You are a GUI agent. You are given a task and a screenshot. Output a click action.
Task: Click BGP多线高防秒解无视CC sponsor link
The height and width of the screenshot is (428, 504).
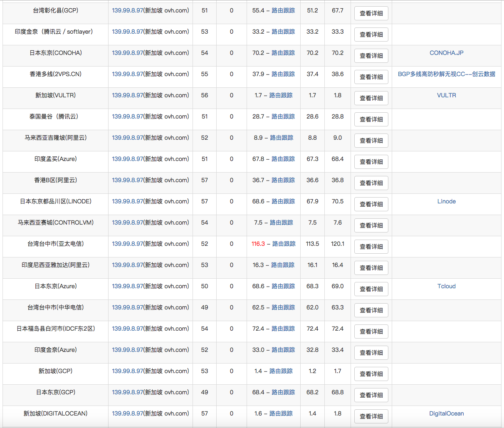point(446,74)
